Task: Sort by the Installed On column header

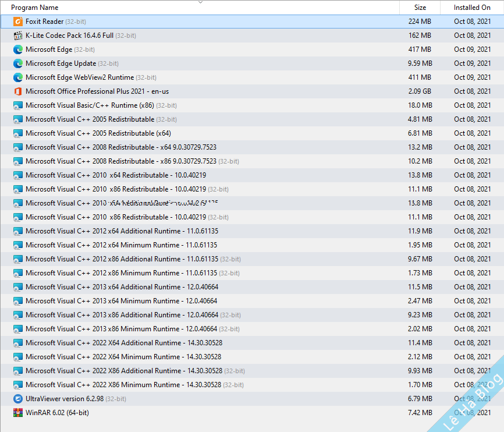Action: 472,8
